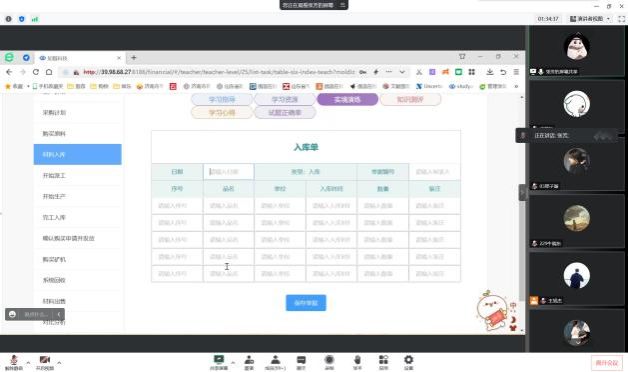Toggle fullscreen icon at top right
Image resolution: width=628 pixels, height=372 pixels.
(x=622, y=19)
